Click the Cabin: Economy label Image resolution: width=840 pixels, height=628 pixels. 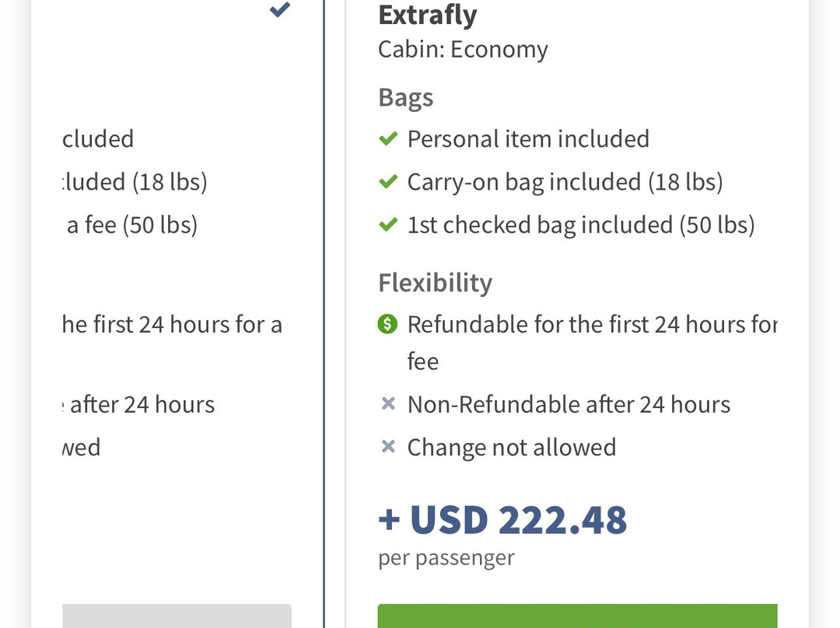click(463, 50)
